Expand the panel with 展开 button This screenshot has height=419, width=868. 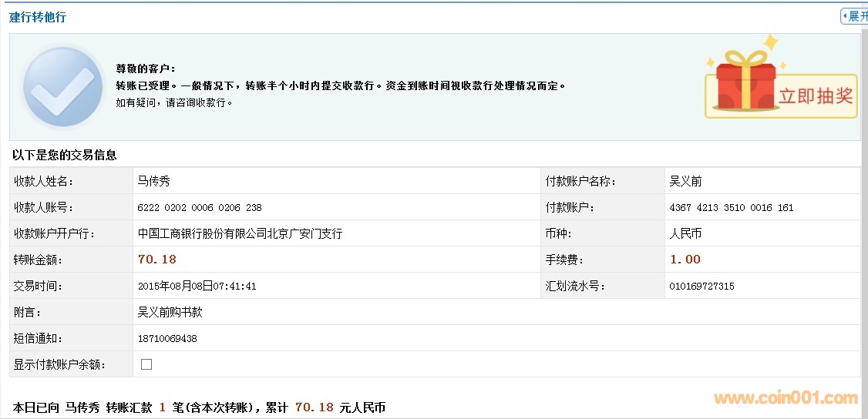click(855, 16)
